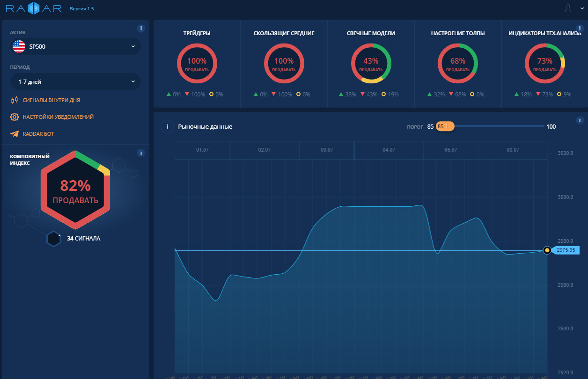Click the '3000.0' price axis value
This screenshot has height=379, width=588.
pos(566,197)
